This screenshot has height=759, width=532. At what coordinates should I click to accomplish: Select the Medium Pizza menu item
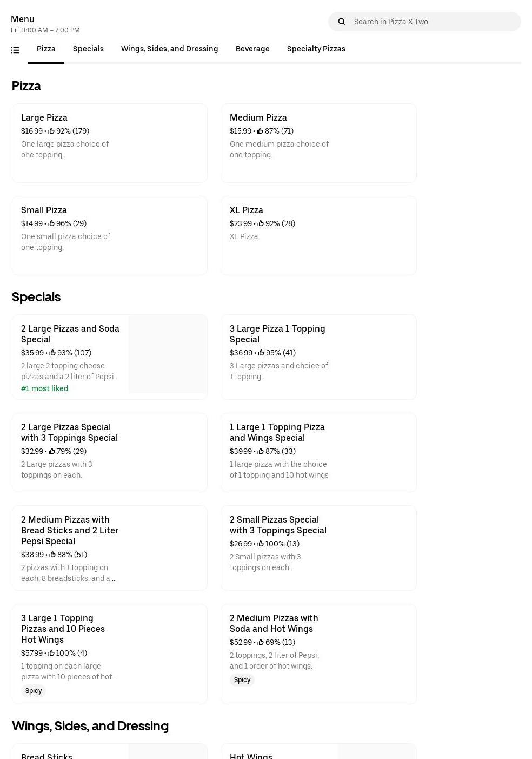click(x=318, y=143)
